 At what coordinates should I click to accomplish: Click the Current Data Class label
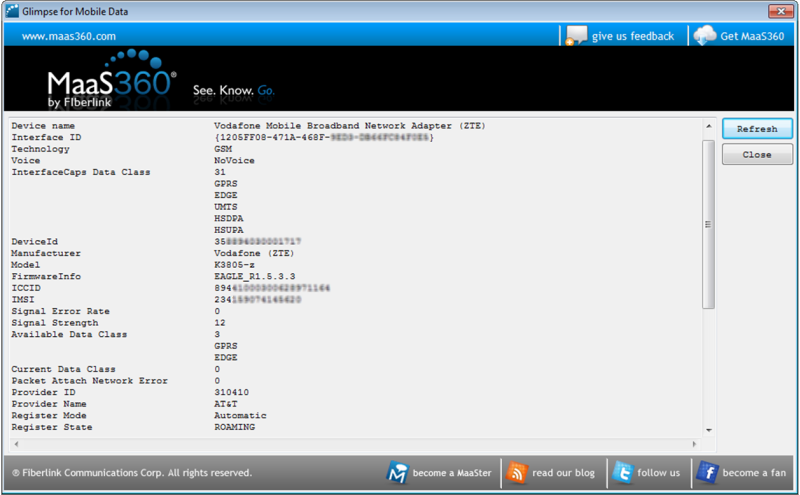click(x=63, y=369)
